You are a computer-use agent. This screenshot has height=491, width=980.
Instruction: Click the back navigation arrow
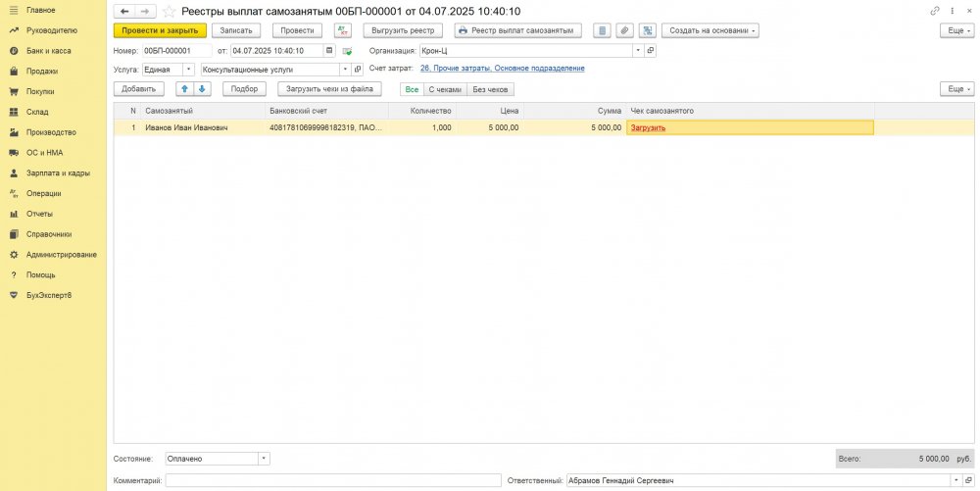124,11
